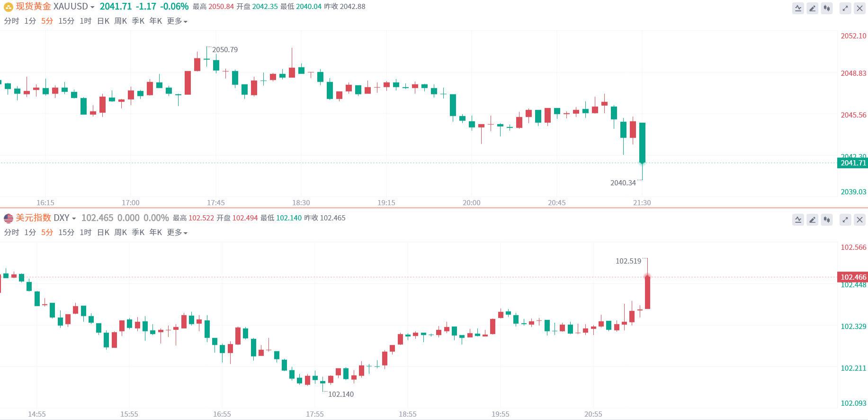This screenshot has width=868, height=420.
Task: Select drawing pencil tool on DXY chart
Action: [812, 219]
